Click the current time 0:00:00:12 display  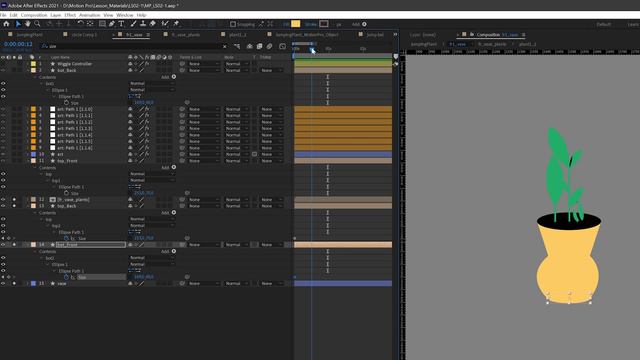[18, 44]
